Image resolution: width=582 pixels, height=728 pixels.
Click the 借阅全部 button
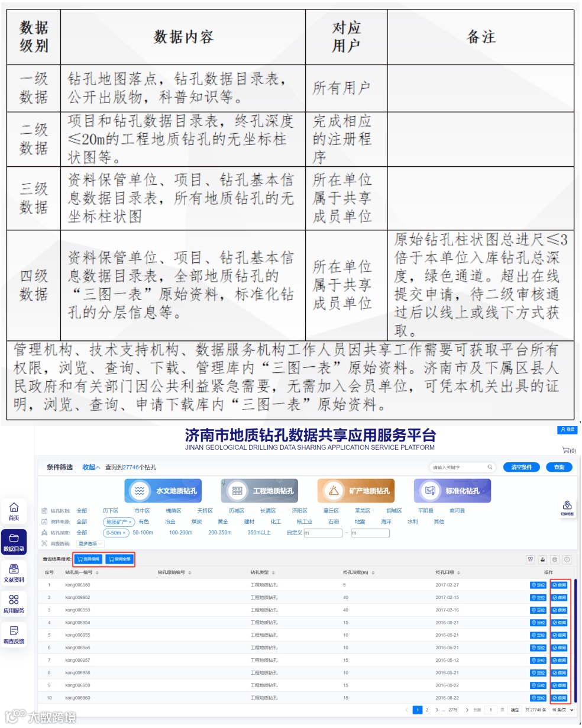pos(119,559)
